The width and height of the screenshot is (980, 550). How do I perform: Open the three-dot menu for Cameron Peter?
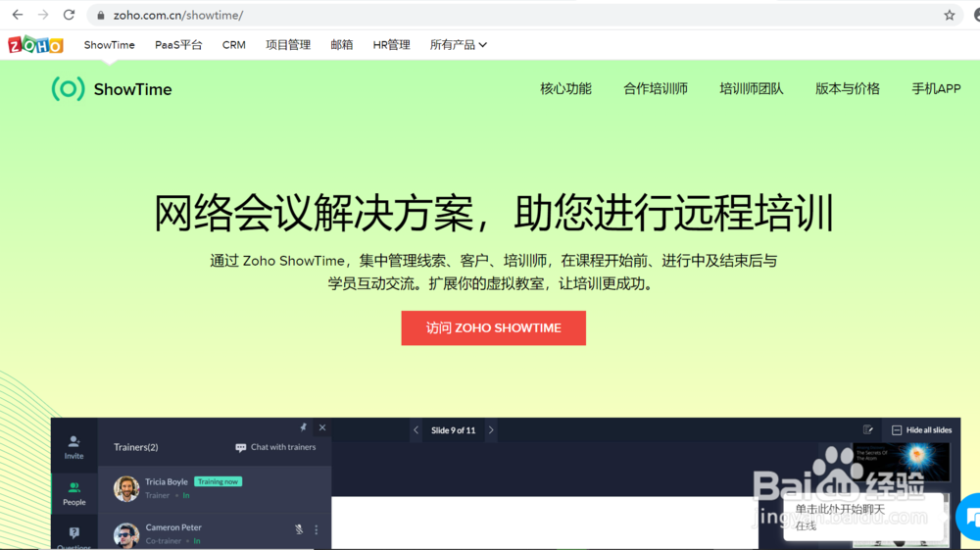tap(317, 529)
